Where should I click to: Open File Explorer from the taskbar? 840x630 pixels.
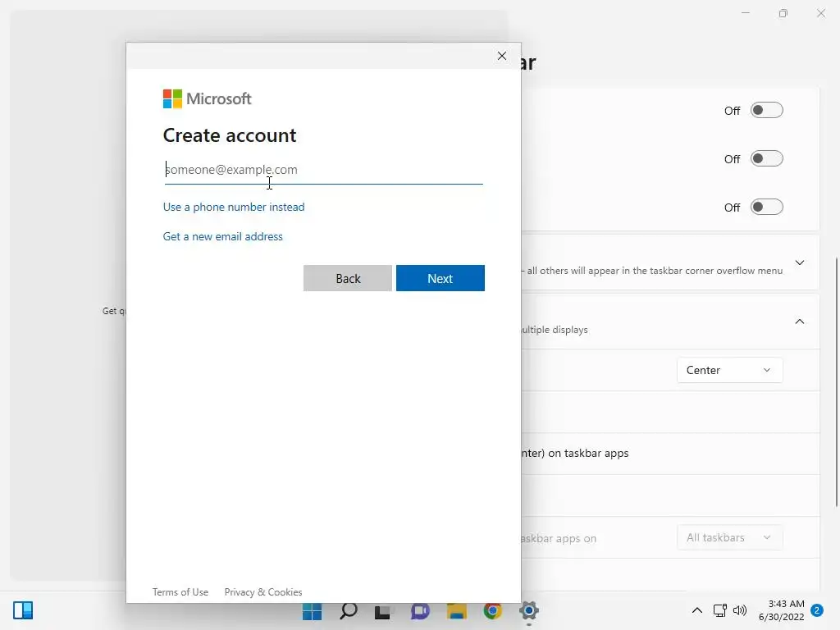pos(457,610)
